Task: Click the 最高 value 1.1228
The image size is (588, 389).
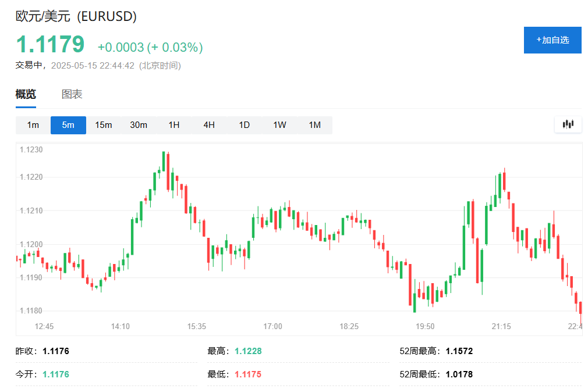Action: (248, 351)
